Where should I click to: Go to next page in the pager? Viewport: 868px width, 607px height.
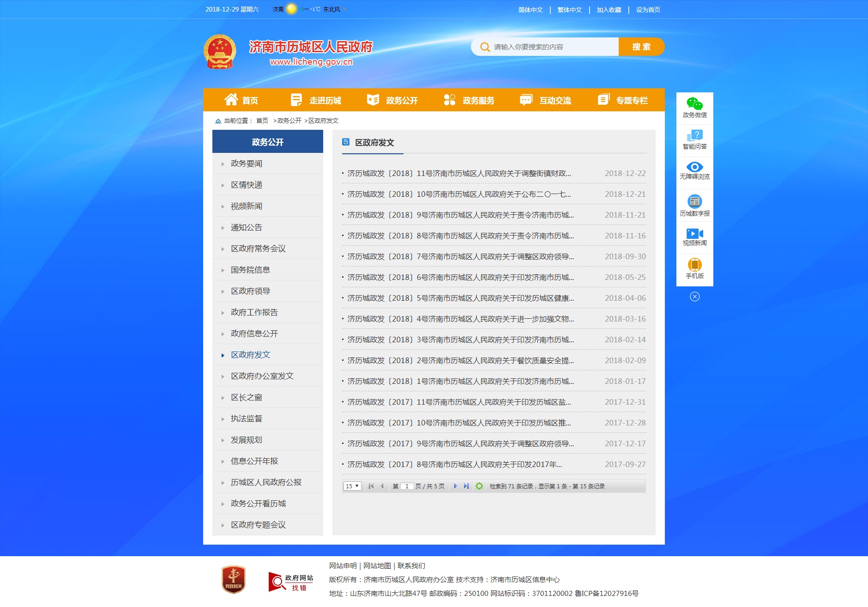(455, 486)
